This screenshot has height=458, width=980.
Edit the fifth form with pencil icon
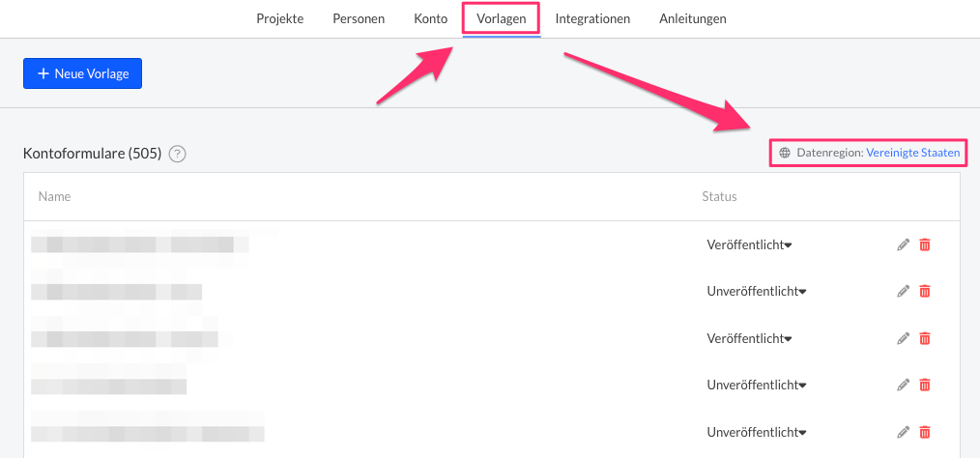click(x=903, y=432)
